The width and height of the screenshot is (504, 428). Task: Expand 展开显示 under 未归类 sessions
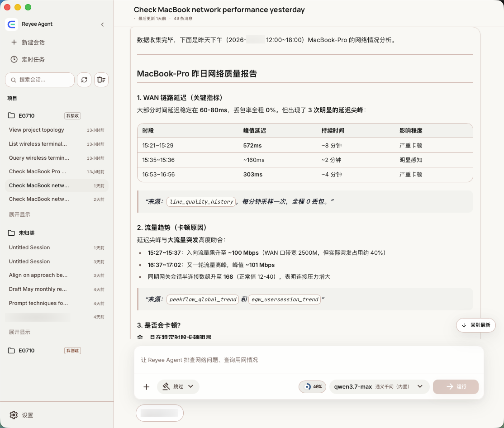[19, 332]
